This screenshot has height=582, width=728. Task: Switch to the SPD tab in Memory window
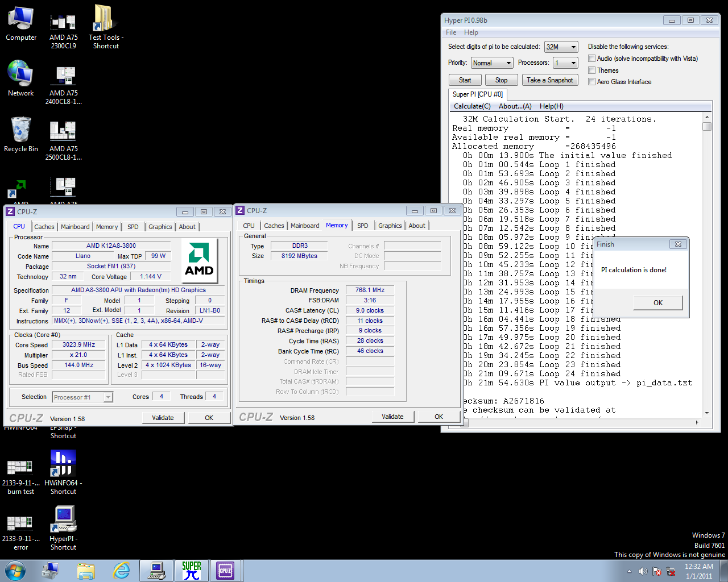click(362, 226)
